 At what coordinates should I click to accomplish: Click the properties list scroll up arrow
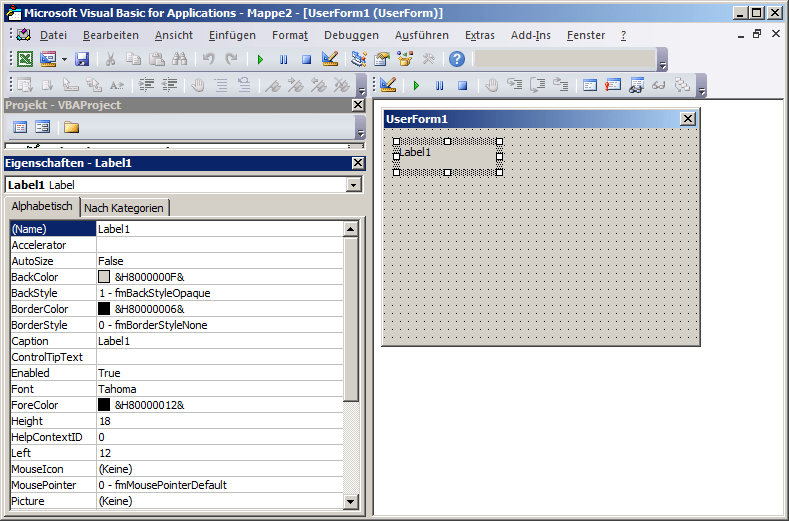click(x=351, y=229)
